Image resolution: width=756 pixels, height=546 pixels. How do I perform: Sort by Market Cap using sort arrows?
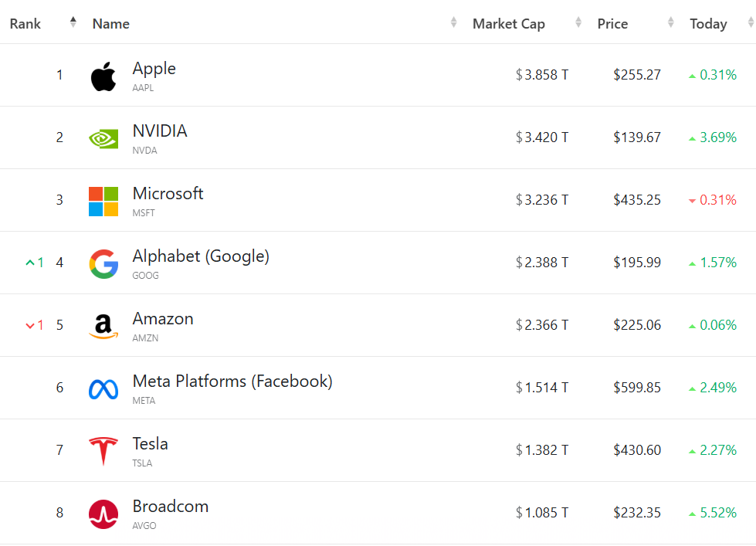point(578,23)
